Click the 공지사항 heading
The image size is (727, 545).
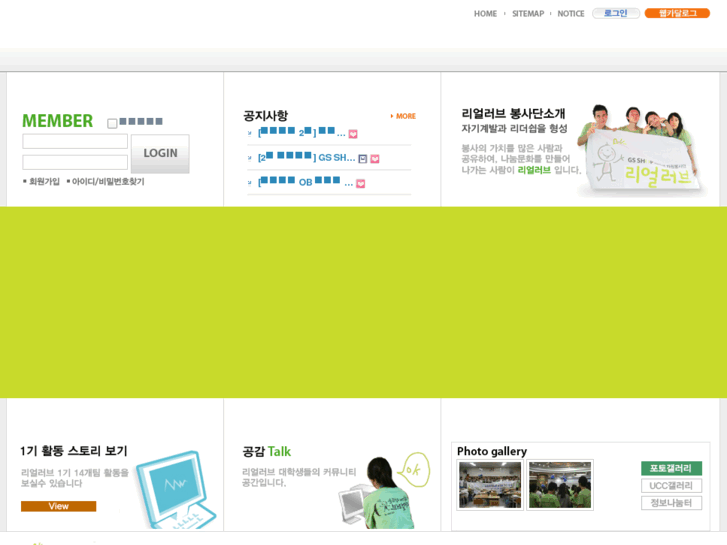click(x=266, y=115)
